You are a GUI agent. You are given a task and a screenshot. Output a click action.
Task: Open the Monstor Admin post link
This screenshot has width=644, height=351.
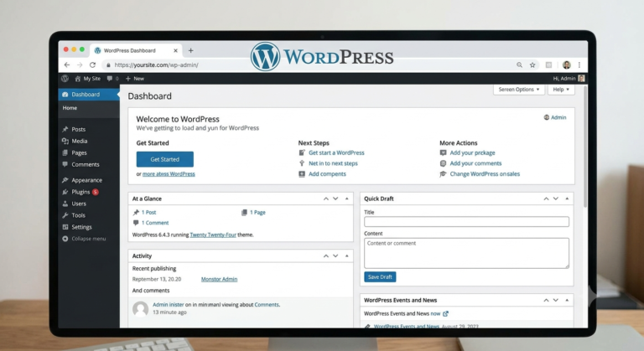(x=219, y=279)
